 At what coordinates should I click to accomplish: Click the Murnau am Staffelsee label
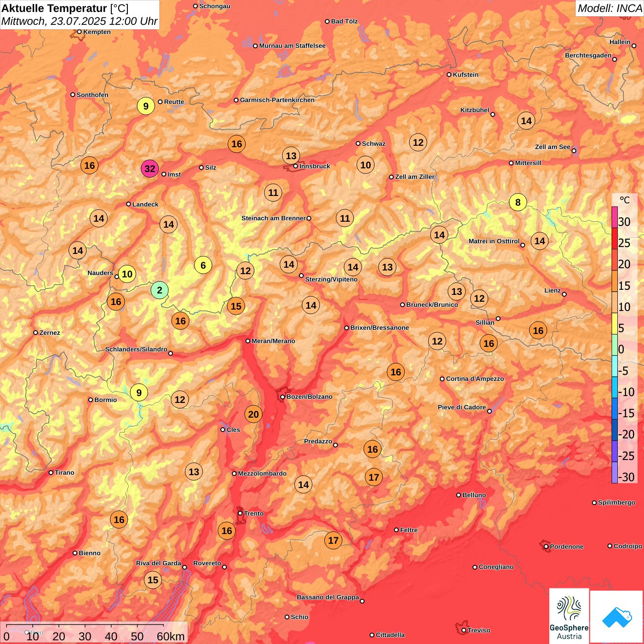[292, 46]
